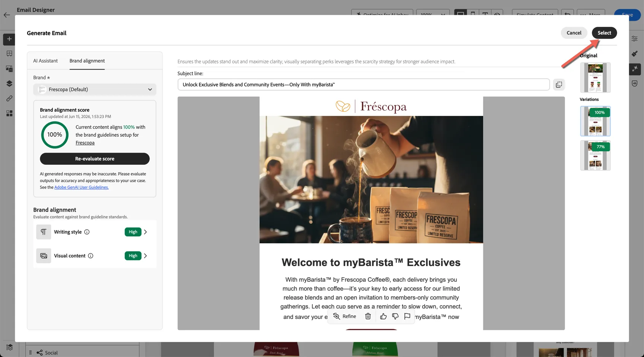Click the 100% brand alignment score circle

[x=55, y=135]
